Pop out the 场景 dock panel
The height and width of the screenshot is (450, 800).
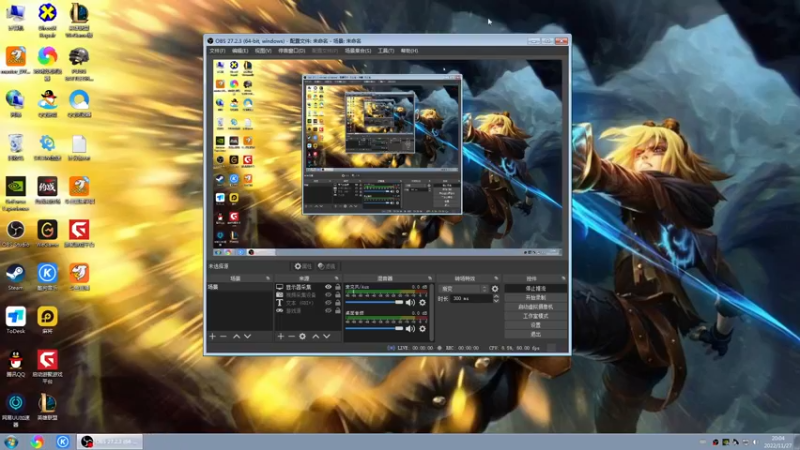268,279
